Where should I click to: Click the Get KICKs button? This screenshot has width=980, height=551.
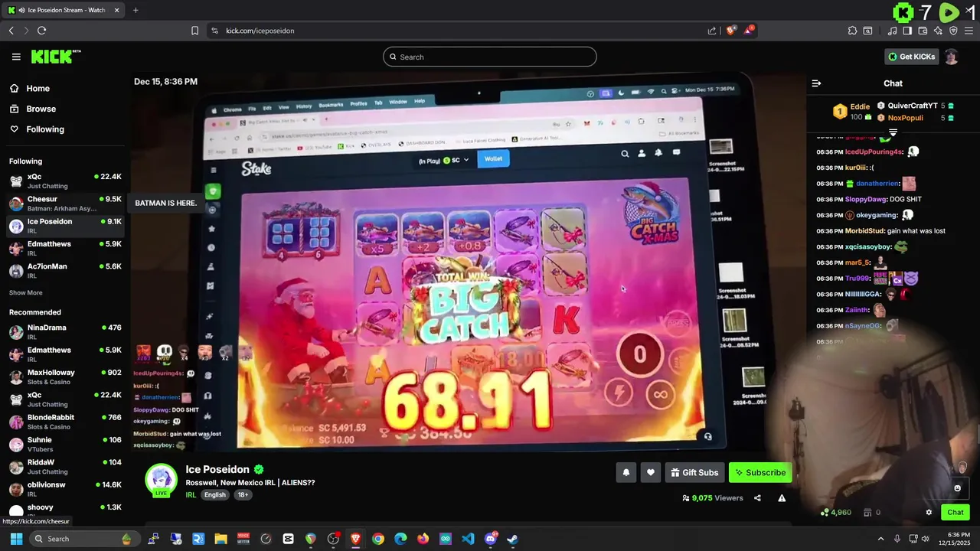click(911, 57)
